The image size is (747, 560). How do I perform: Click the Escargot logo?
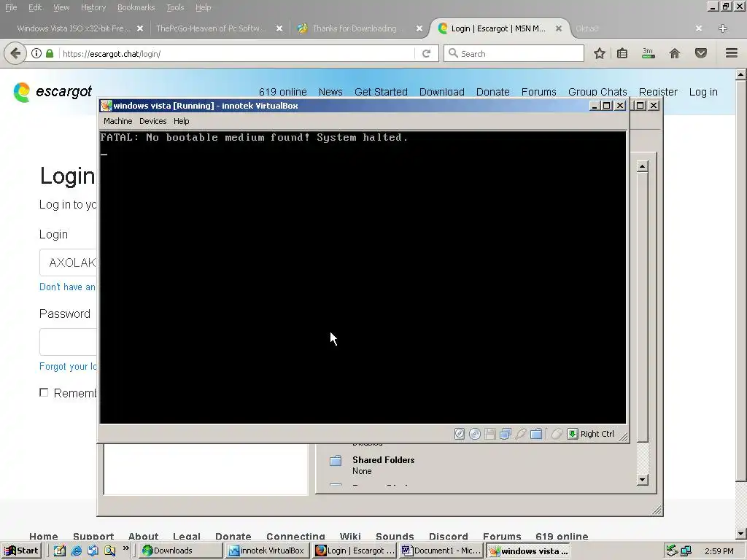[x=53, y=91]
